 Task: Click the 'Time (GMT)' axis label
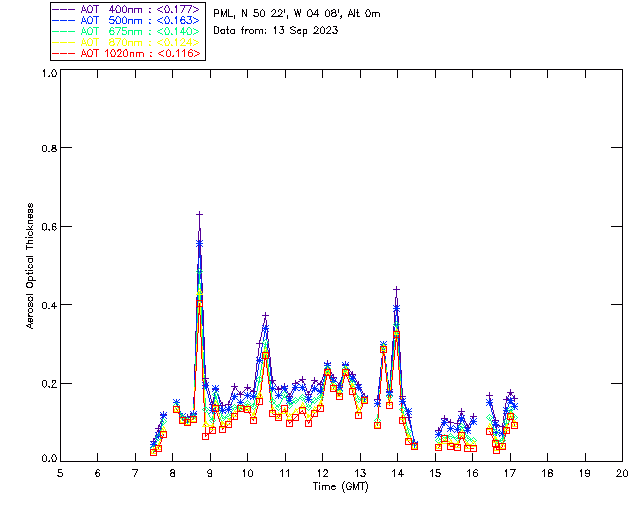tap(340, 486)
